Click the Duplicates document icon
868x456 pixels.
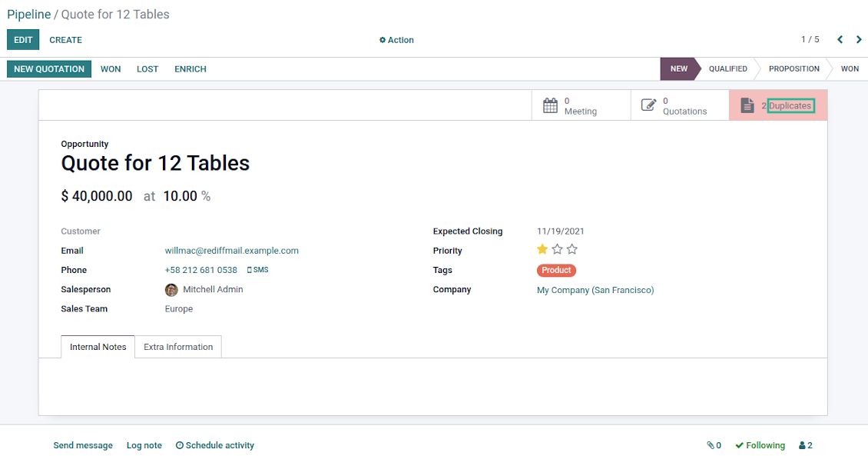point(747,105)
